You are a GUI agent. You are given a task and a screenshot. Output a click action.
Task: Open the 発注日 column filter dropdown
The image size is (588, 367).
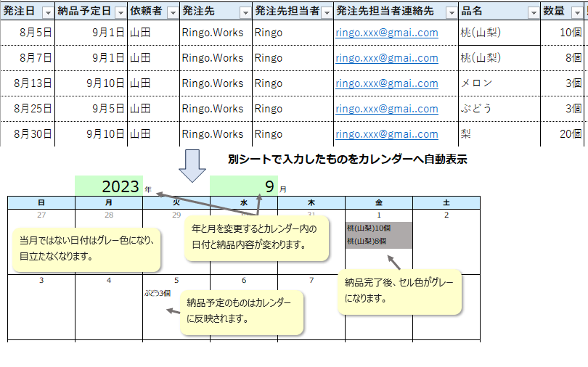click(48, 13)
